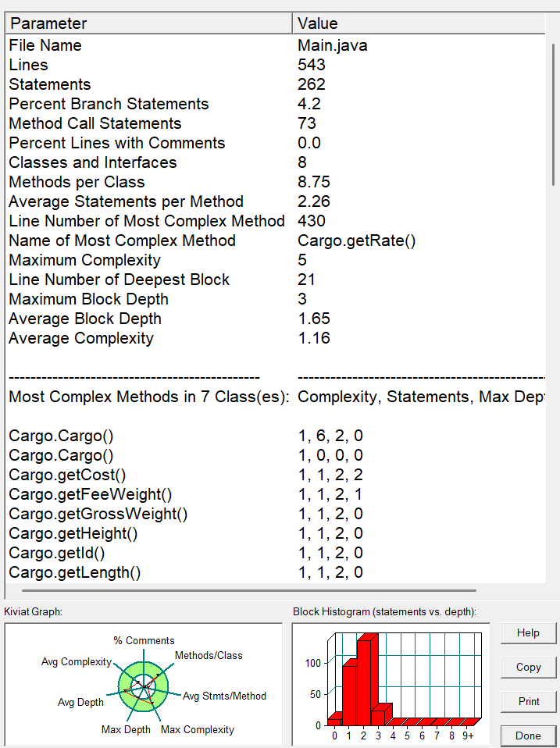The image size is (560, 748).
Task: Select the Main.java value
Action: click(333, 45)
